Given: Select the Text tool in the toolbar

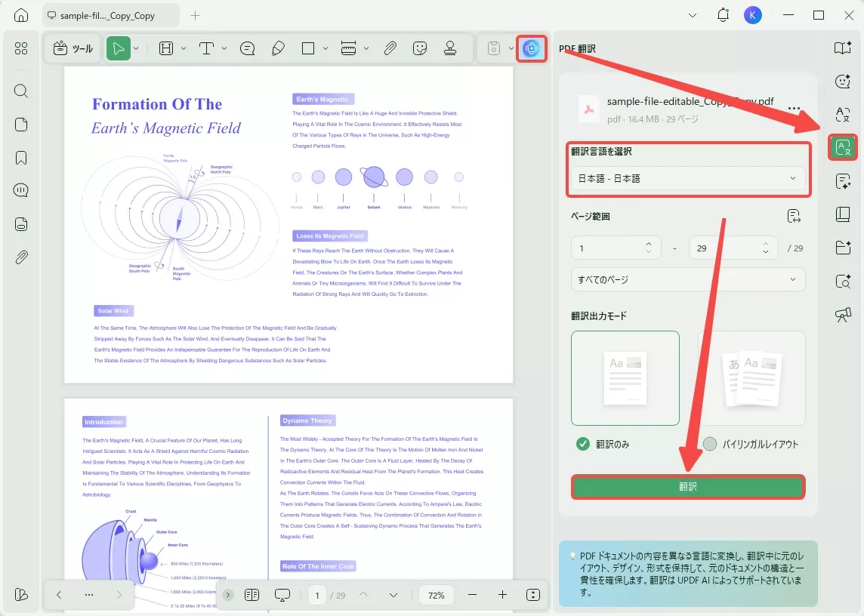Looking at the screenshot, I should (x=205, y=48).
